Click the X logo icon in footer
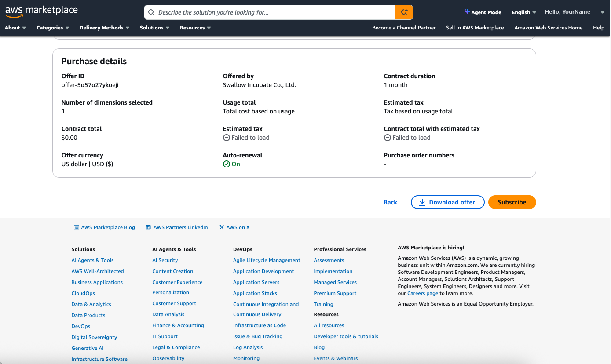Screen dimensions: 611x364 click(221, 227)
